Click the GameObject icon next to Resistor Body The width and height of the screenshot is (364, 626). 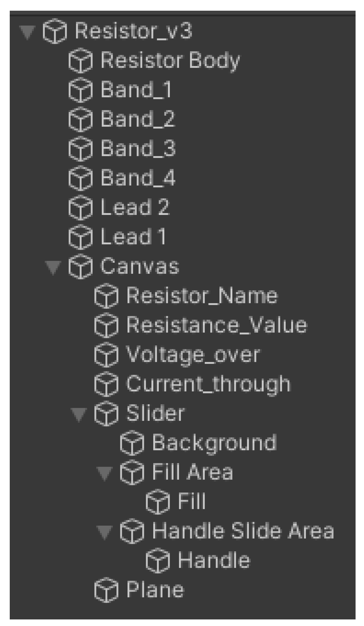(x=80, y=61)
